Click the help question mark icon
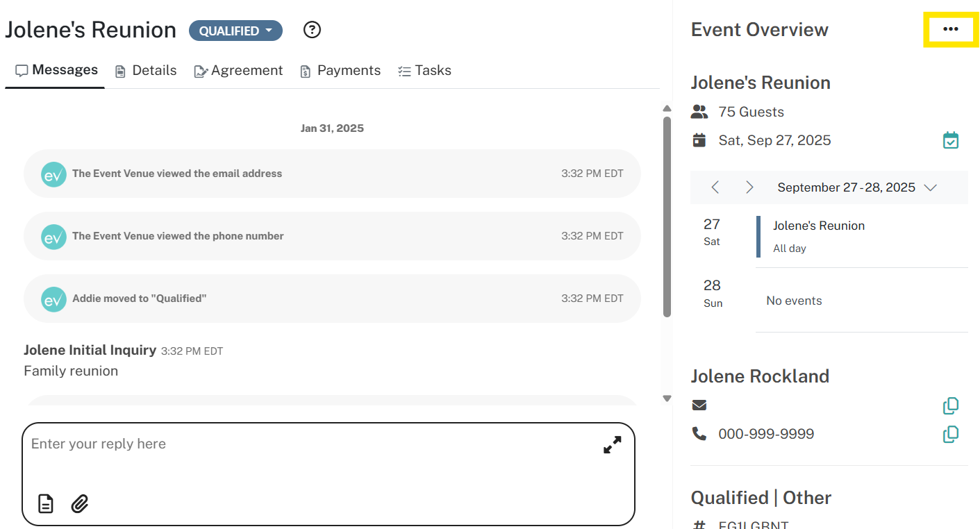The image size is (980, 529). pos(313,30)
